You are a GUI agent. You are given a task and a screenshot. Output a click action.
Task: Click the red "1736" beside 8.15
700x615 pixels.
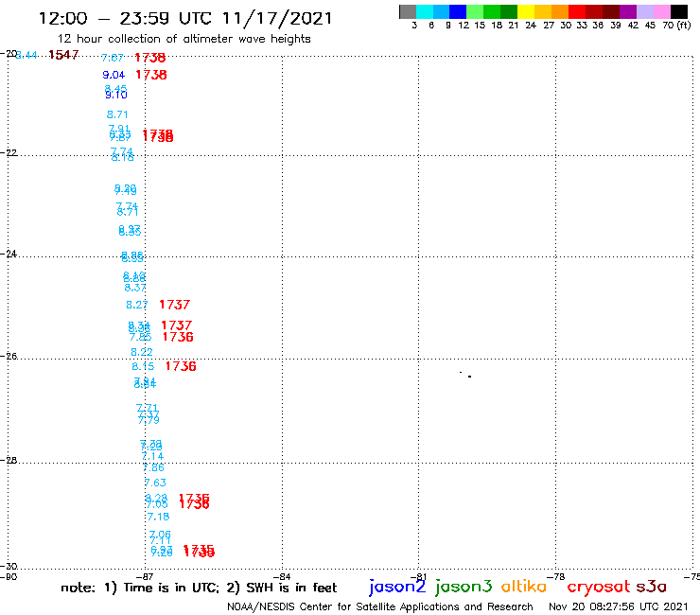181,366
